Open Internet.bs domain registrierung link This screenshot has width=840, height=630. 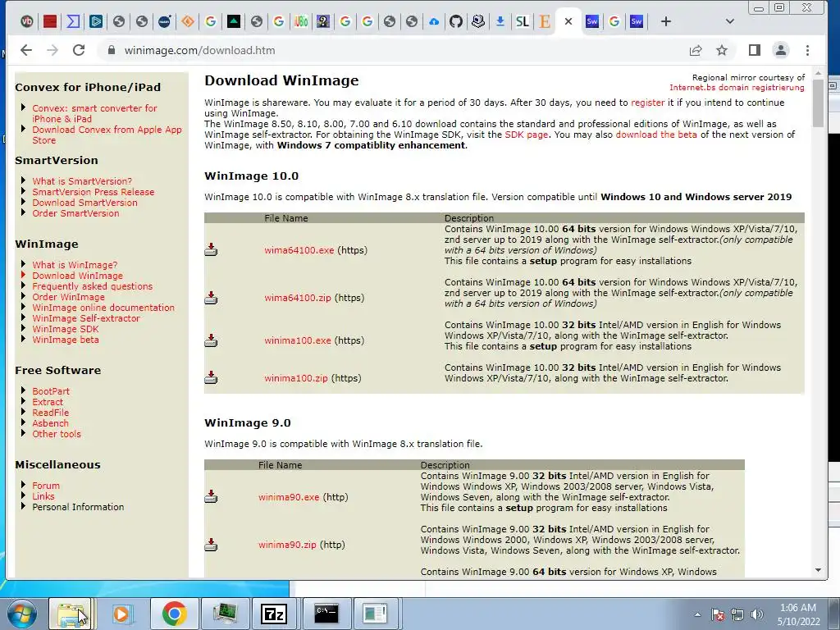click(x=737, y=87)
